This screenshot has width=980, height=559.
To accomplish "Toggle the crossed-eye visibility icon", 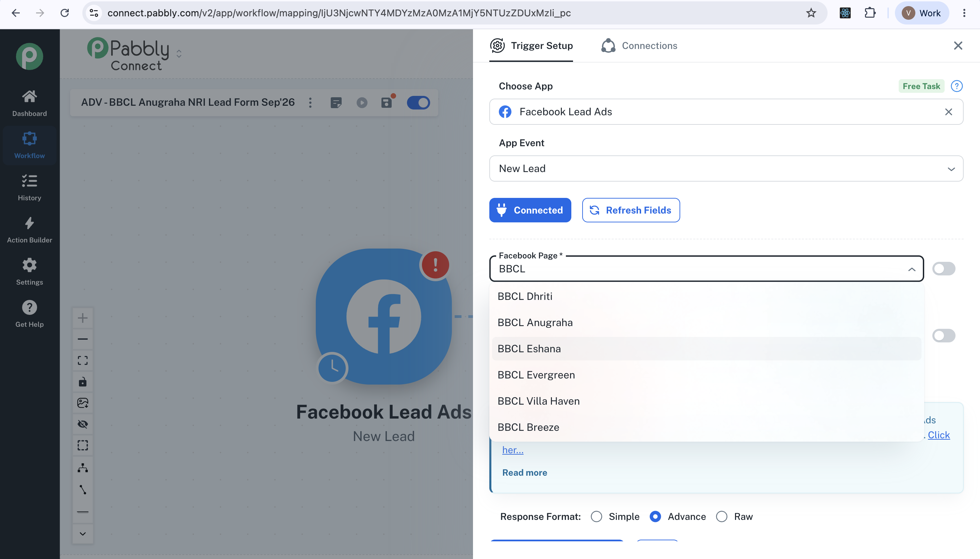I will [x=83, y=424].
